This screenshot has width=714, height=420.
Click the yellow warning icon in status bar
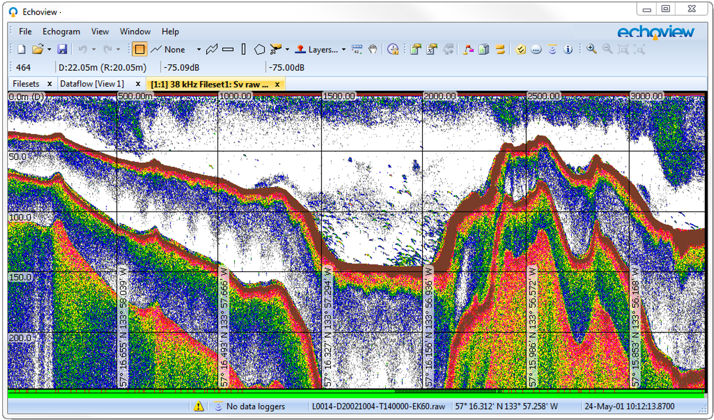(x=199, y=407)
